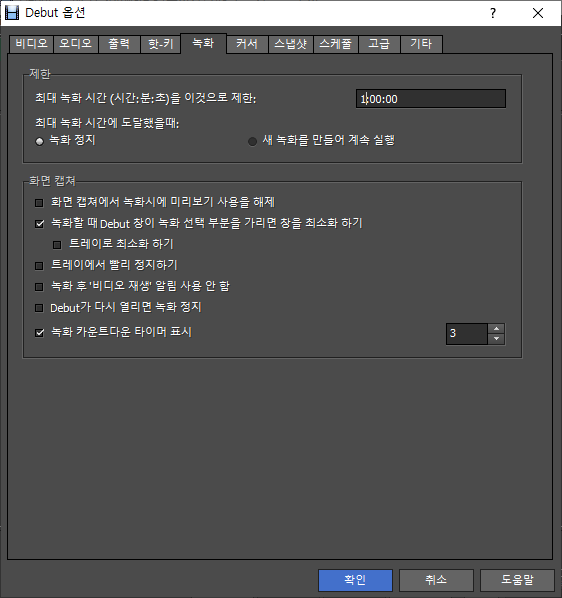Open the 비디오 tab
Viewport: 562px width, 598px height.
click(x=31, y=44)
